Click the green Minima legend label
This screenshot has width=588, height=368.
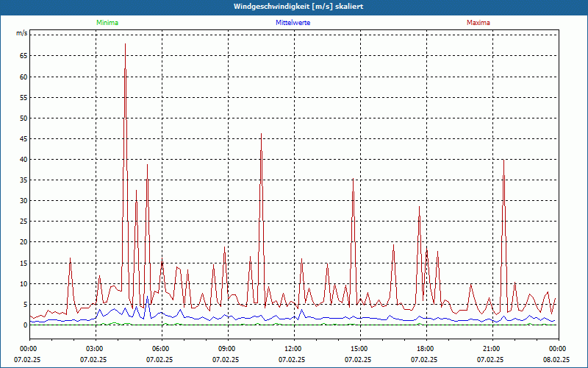click(107, 23)
